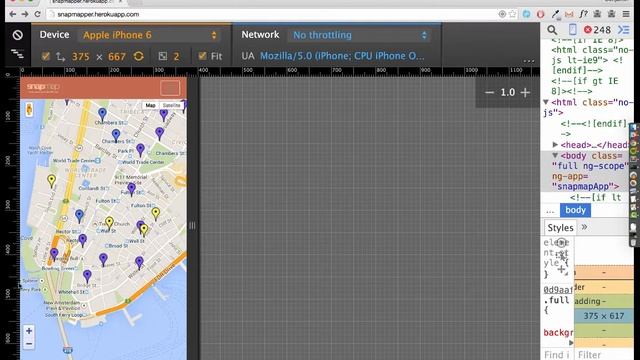
Task: Click the .full selector rule
Action: point(556,300)
